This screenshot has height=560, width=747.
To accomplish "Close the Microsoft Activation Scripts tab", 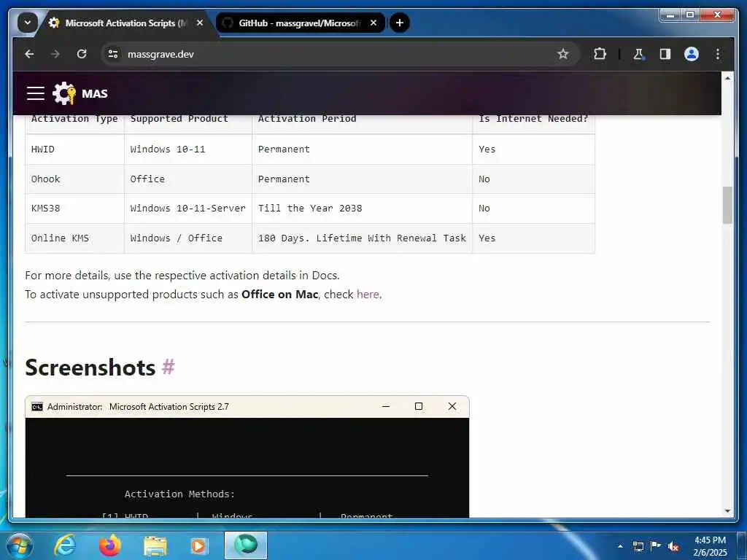I will pyautogui.click(x=200, y=23).
